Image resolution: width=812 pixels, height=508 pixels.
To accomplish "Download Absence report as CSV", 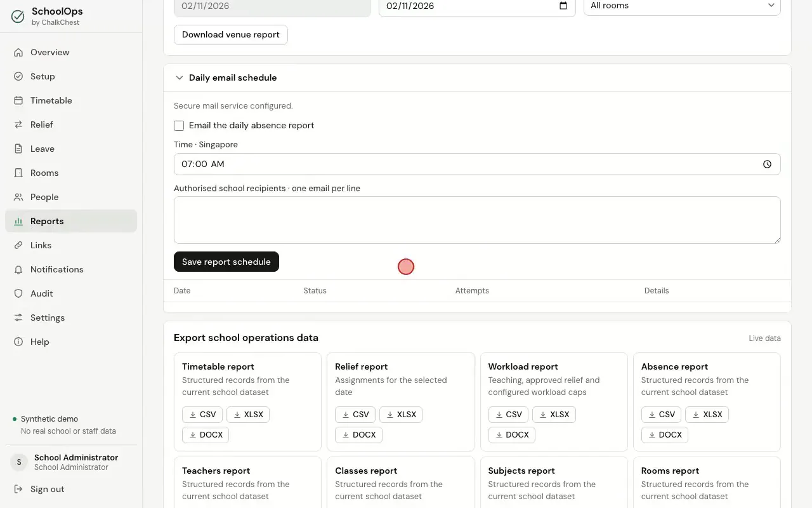I will (662, 415).
